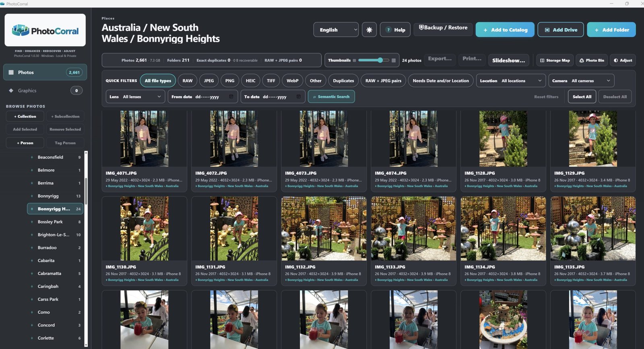Click the large thumbnail size icon
Viewport: 644px width, 349px height.
coord(394,60)
